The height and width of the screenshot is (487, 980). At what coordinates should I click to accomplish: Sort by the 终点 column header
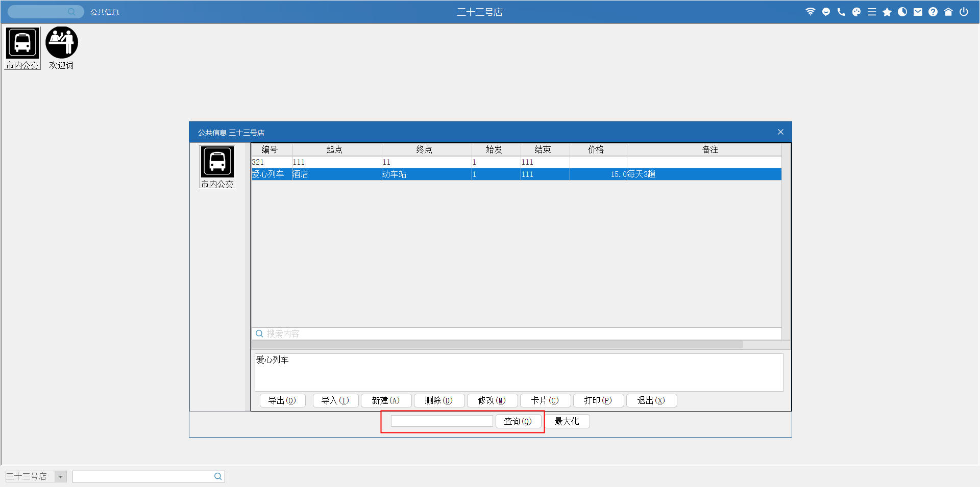427,149
